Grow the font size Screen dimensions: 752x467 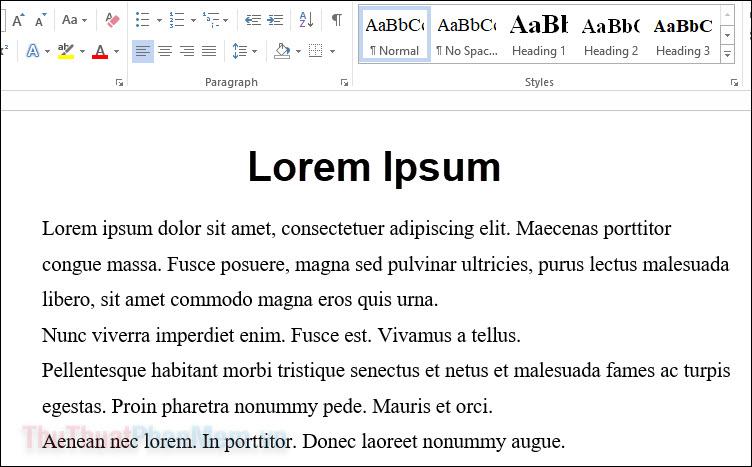[x=16, y=20]
